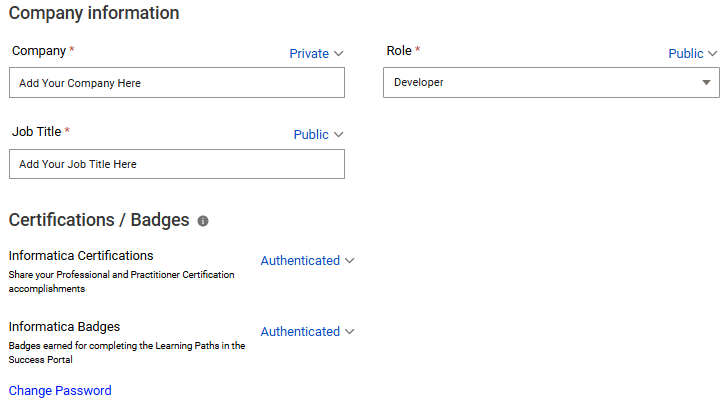Click the chevron arrow next to Company's Private
The width and height of the screenshot is (722, 406).
pyautogui.click(x=339, y=54)
